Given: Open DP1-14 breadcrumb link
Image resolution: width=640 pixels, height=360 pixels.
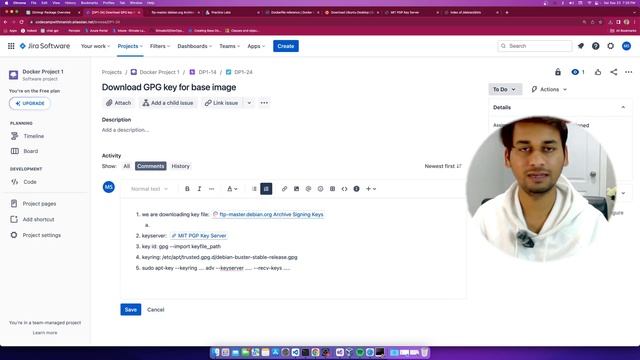Looking at the screenshot, I should tap(203, 72).
